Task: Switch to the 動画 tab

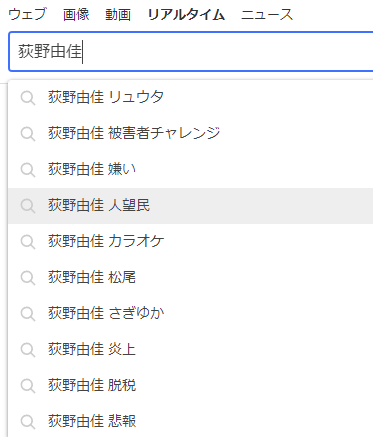Action: point(118,14)
